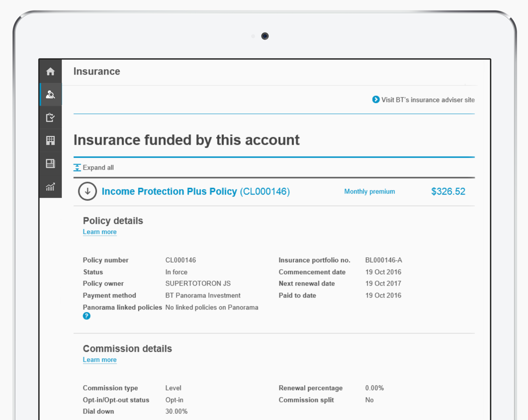The width and height of the screenshot is (528, 420).
Task: Click the $326.52 monthly premium amount
Action: point(448,192)
